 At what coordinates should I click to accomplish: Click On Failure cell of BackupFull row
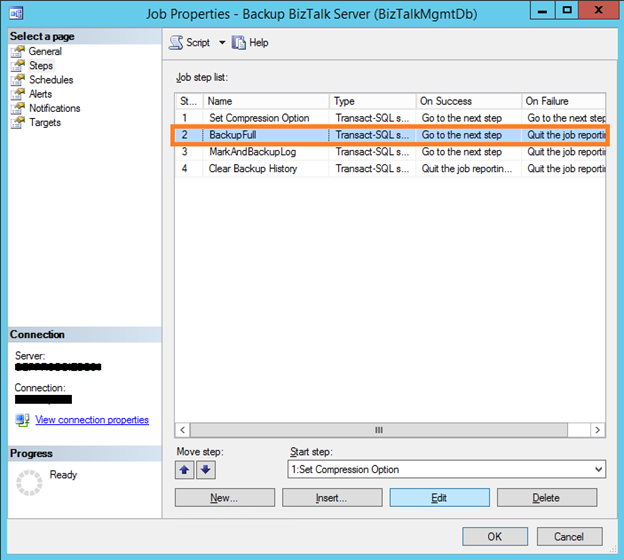564,135
